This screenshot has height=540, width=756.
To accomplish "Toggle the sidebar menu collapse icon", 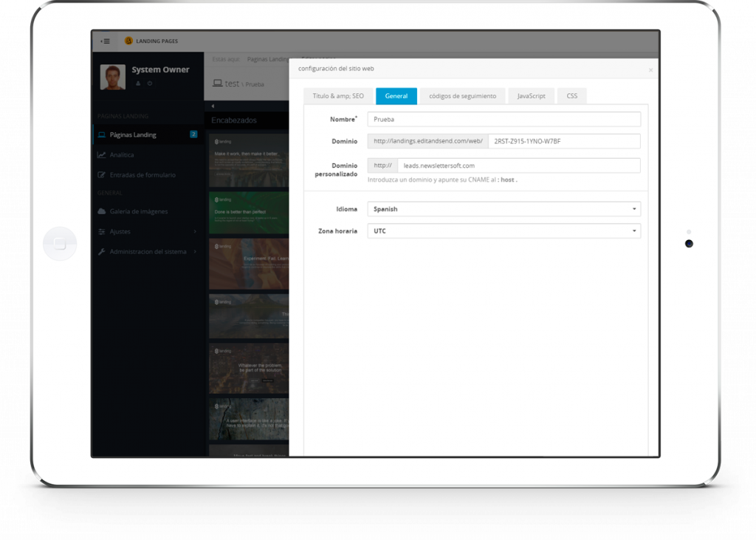I will click(105, 41).
